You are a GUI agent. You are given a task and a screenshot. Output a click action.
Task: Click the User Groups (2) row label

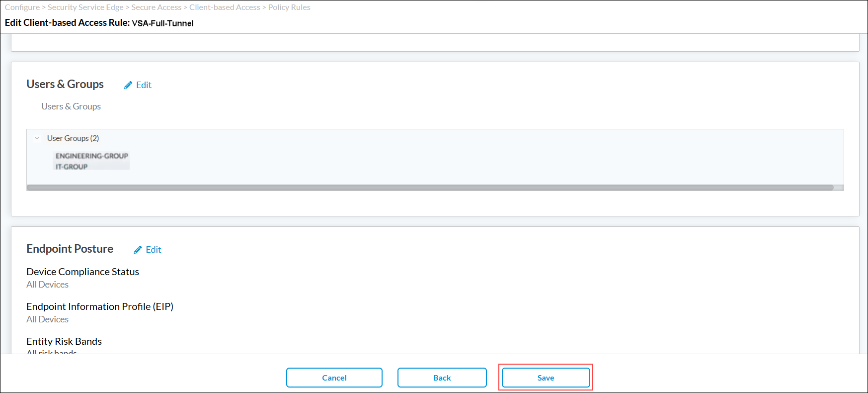click(73, 138)
